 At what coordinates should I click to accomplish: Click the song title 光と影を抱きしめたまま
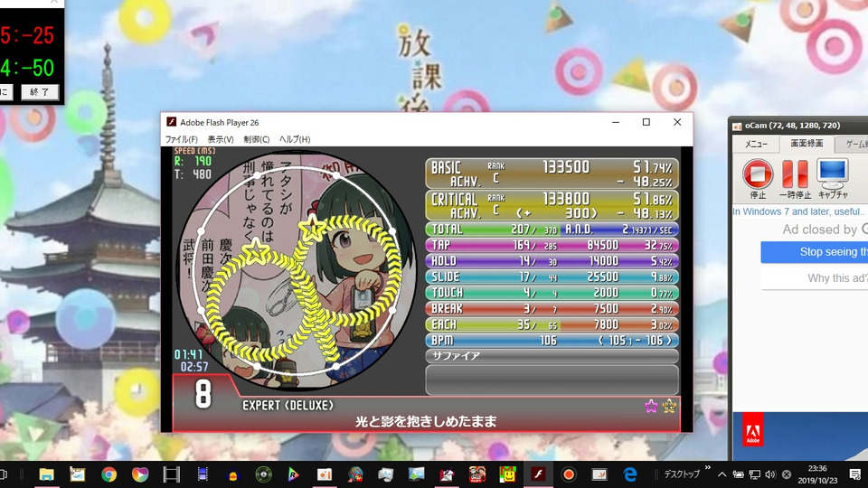pos(426,422)
